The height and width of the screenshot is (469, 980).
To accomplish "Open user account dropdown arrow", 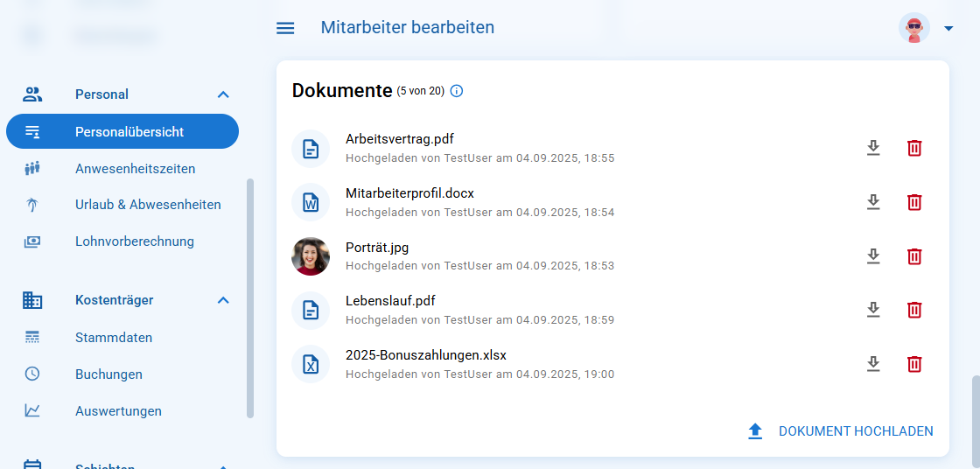I will [x=948, y=28].
